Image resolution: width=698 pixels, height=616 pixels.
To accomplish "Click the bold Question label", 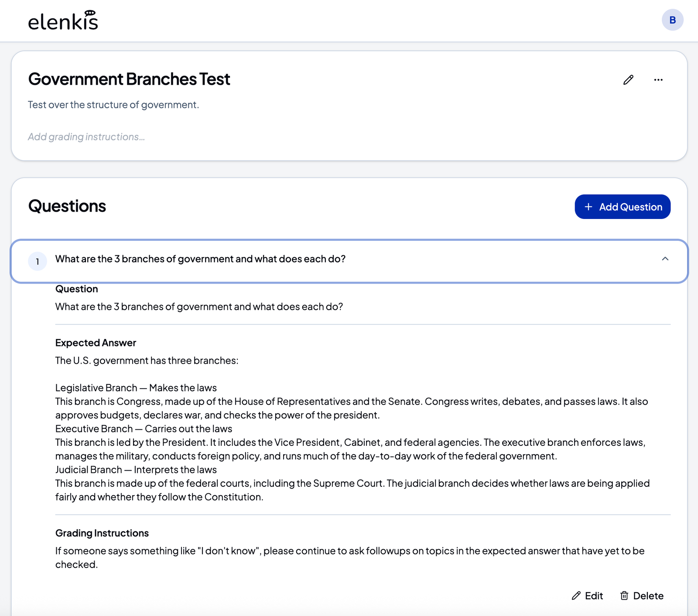I will point(76,289).
